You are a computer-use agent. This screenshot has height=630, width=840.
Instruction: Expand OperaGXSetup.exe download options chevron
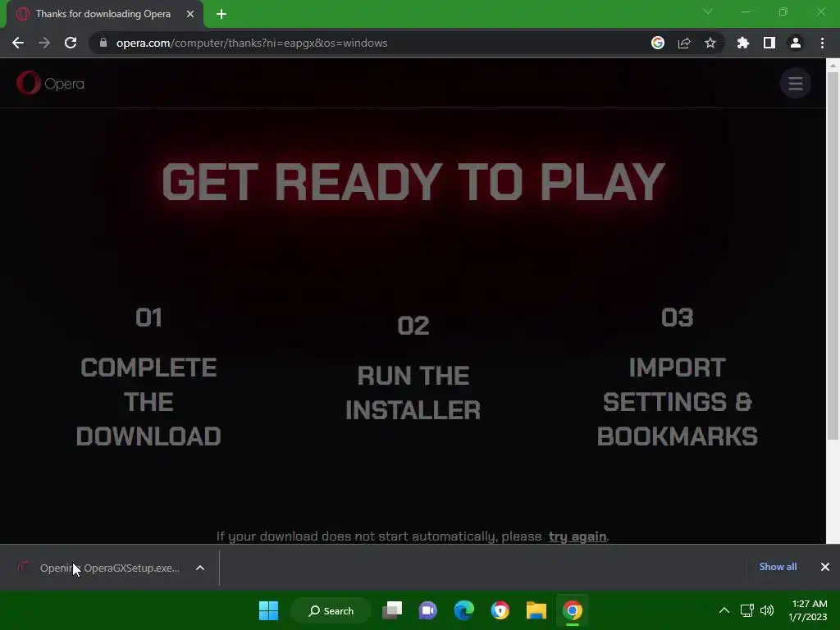coord(200,568)
